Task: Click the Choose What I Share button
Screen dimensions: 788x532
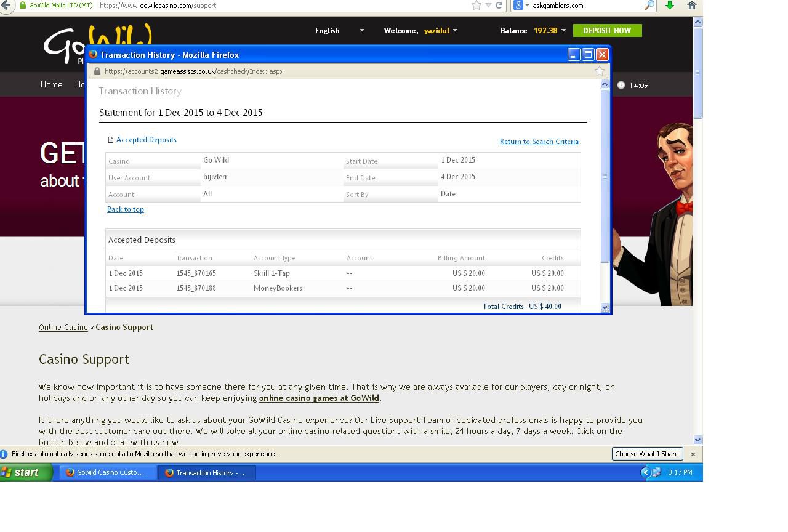Action: pos(646,454)
